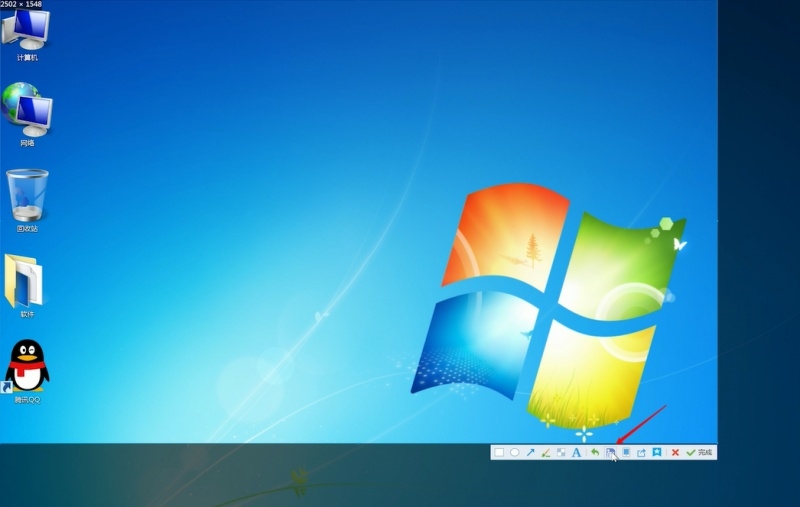Send the screenshot to phone icon
800x507 pixels.
tap(626, 452)
